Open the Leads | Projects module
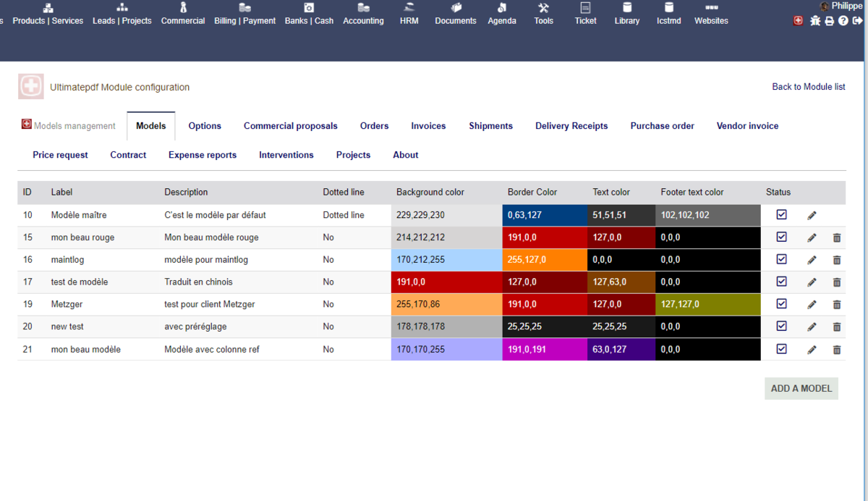Viewport: 868px width, 501px height. (x=122, y=14)
